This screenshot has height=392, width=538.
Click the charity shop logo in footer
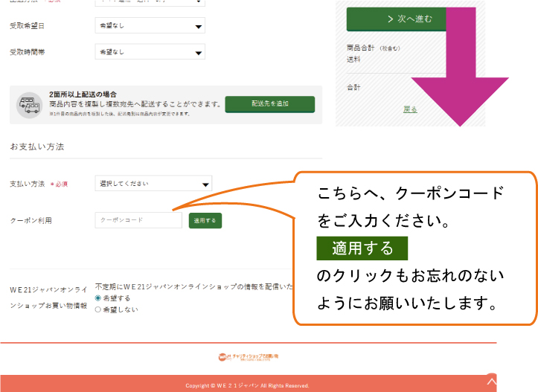[x=249, y=358]
